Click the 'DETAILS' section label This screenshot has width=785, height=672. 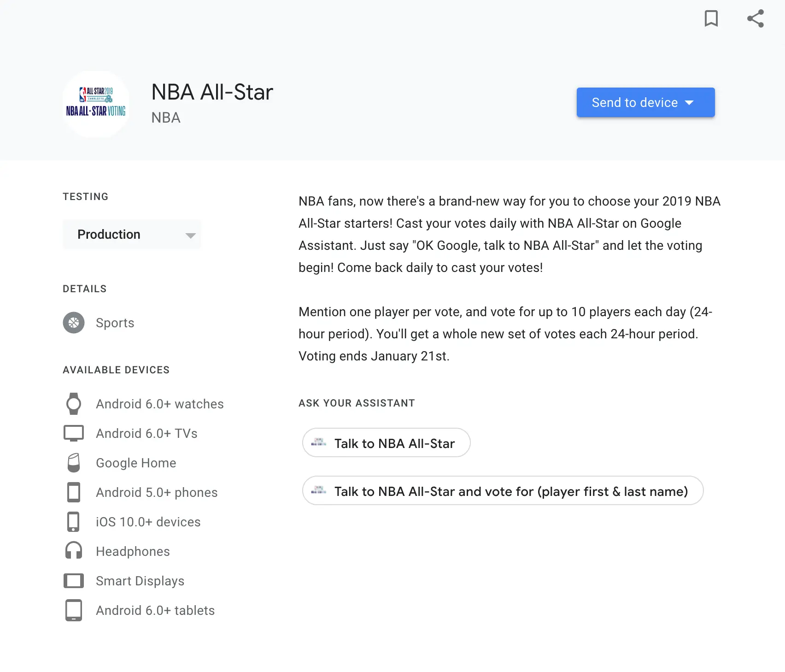tap(85, 289)
